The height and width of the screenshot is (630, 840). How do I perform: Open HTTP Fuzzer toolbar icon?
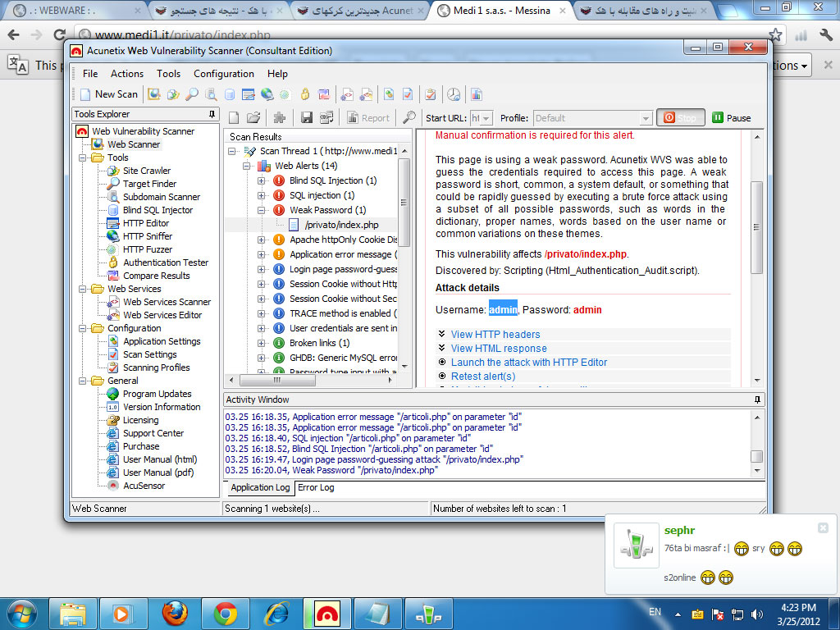coord(285,94)
